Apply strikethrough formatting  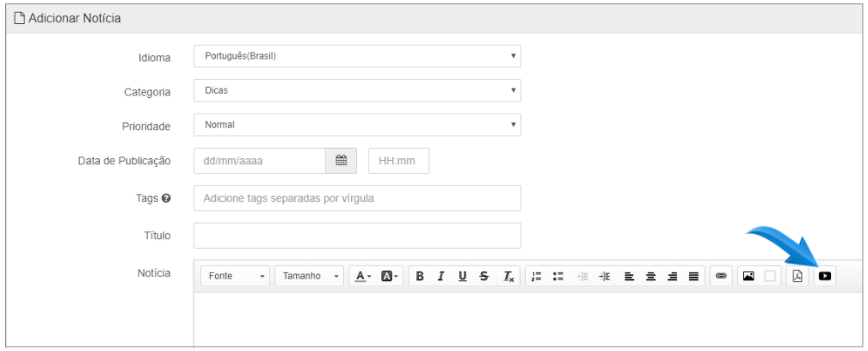pos(484,275)
